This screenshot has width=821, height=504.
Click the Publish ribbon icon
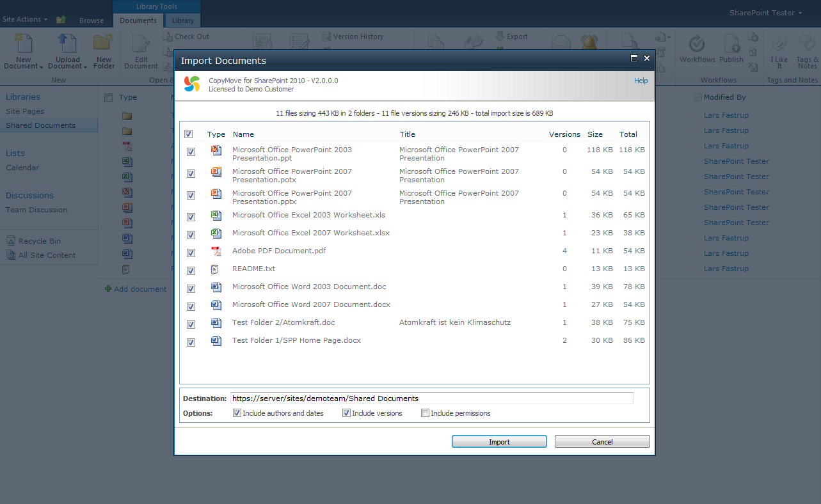[x=731, y=43]
